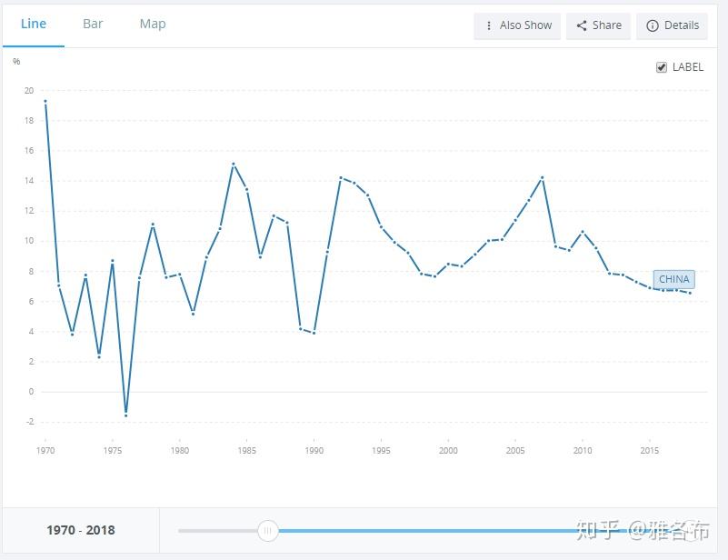Click the 1976 negative growth data point
Screen dimensions: 728x560
pyautogui.click(x=125, y=415)
